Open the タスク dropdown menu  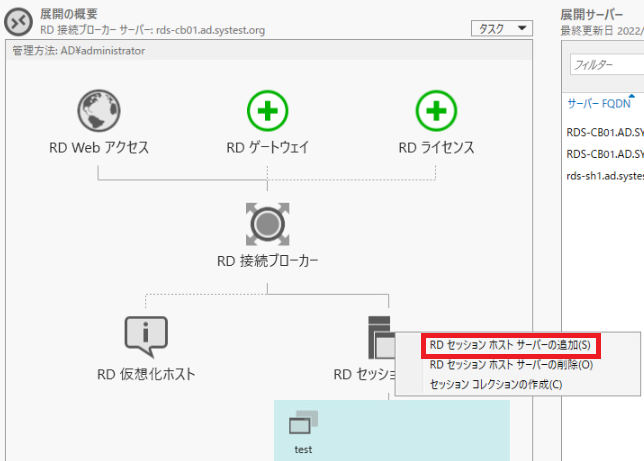pos(501,28)
